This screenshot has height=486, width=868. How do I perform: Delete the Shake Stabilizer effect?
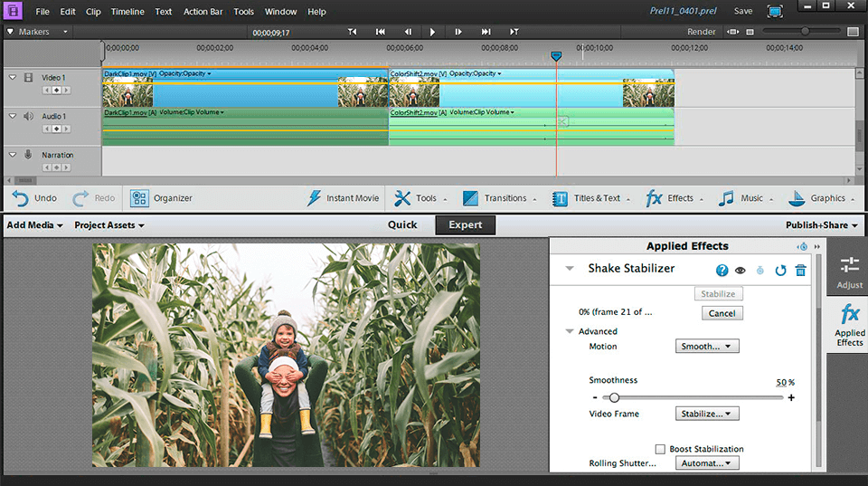click(800, 271)
